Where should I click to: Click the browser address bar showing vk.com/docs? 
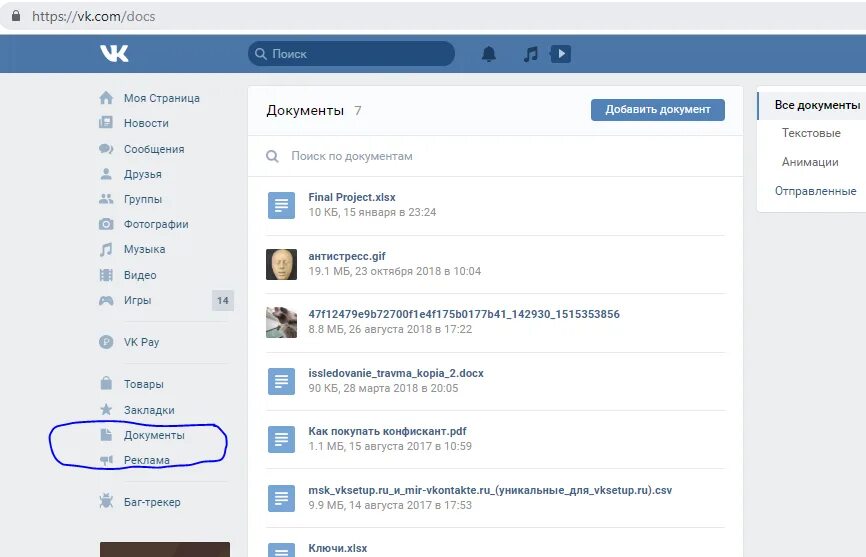pos(433,16)
